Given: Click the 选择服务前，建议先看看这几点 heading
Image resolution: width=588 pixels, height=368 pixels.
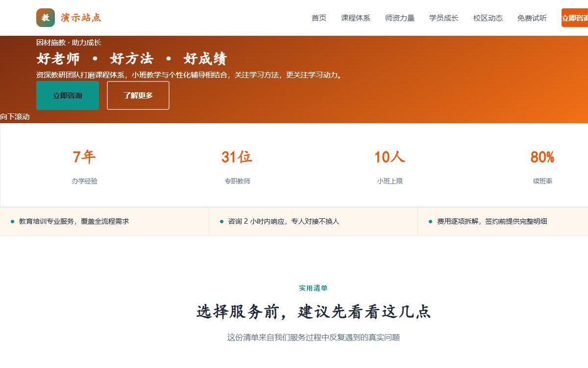Looking at the screenshot, I should tap(314, 312).
